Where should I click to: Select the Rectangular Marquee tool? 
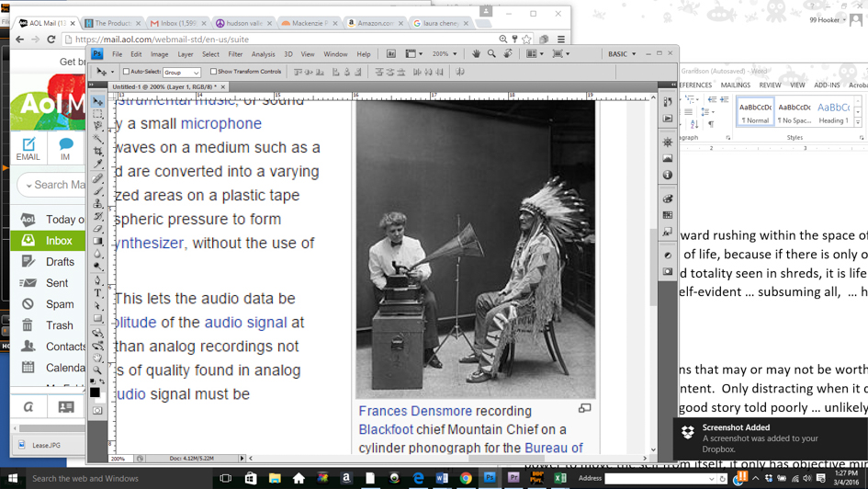coord(97,114)
